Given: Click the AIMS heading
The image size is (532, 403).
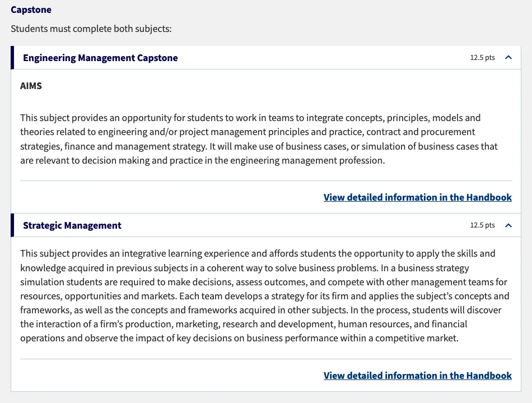Looking at the screenshot, I should point(31,86).
